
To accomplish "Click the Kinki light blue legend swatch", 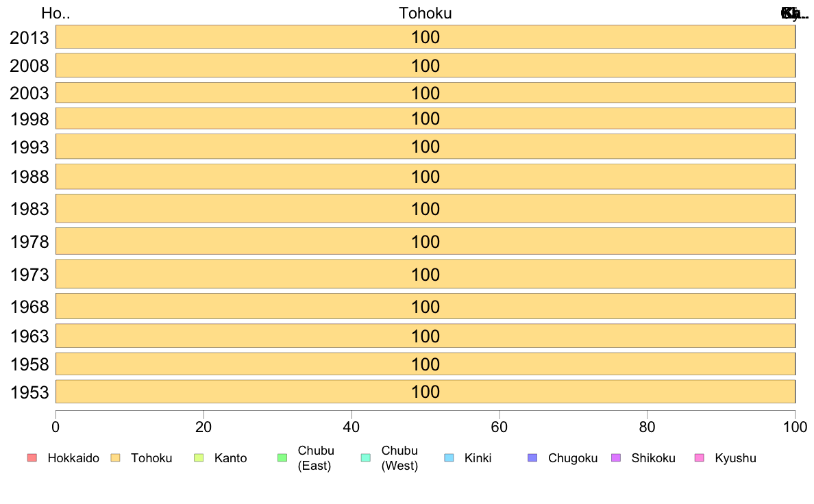I will coord(449,458).
